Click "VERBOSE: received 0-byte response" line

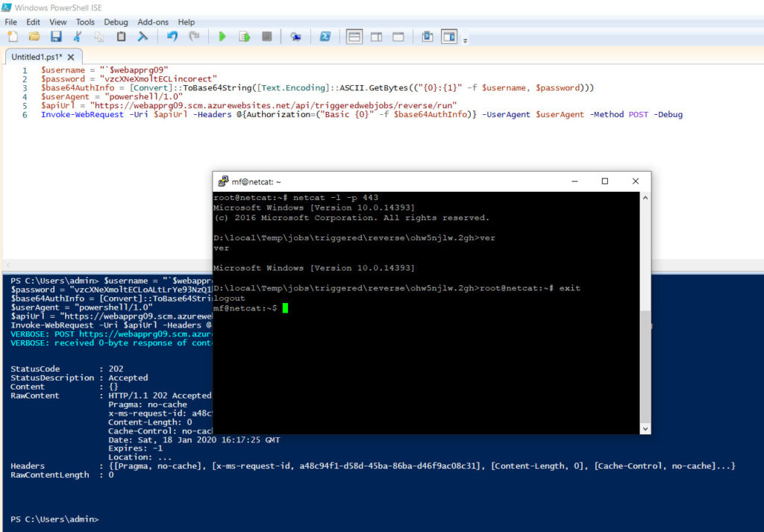[x=111, y=343]
